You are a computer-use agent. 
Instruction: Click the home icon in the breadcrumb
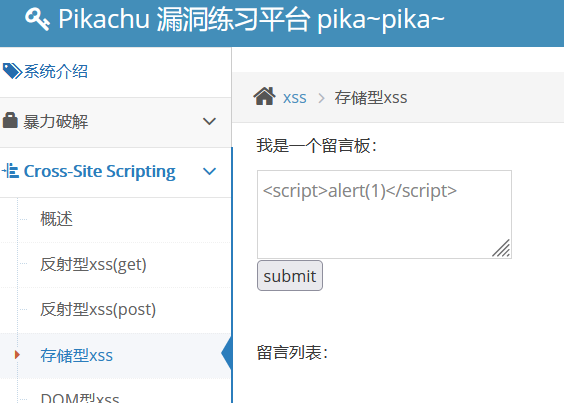[264, 96]
